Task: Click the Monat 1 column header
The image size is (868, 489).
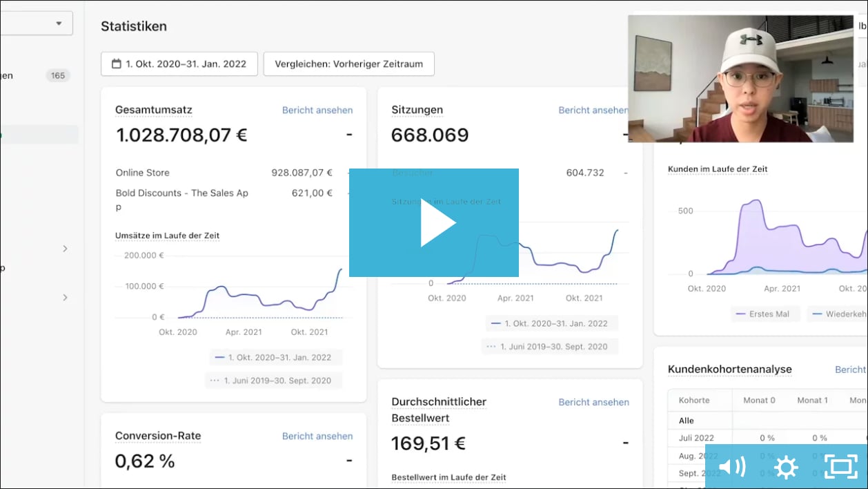Action: coord(813,401)
